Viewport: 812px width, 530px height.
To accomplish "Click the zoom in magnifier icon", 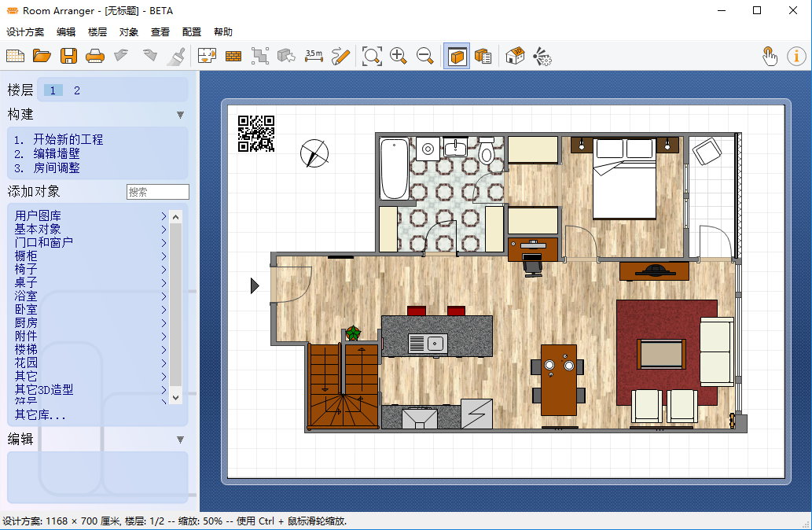I will (x=399, y=56).
